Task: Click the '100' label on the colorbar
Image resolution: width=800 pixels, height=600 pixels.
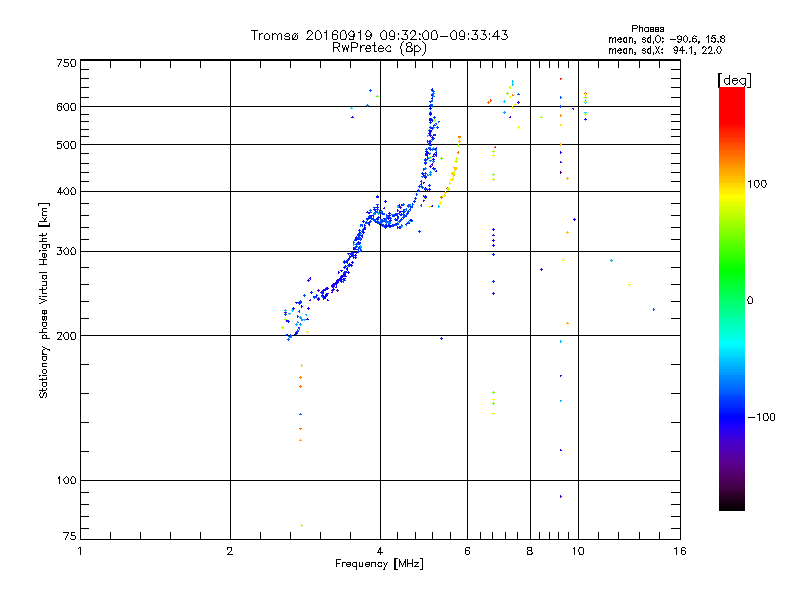Action: [x=757, y=184]
